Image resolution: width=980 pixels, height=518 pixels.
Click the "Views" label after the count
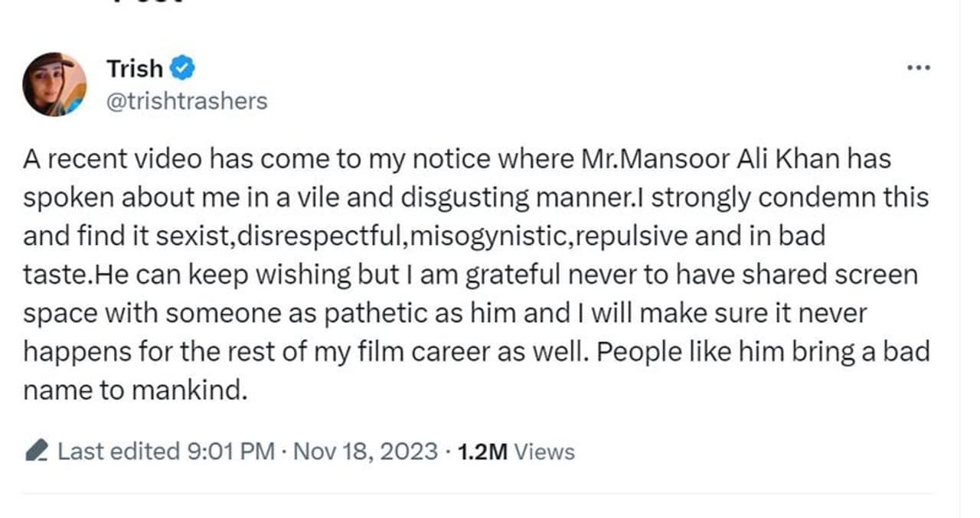click(x=544, y=451)
